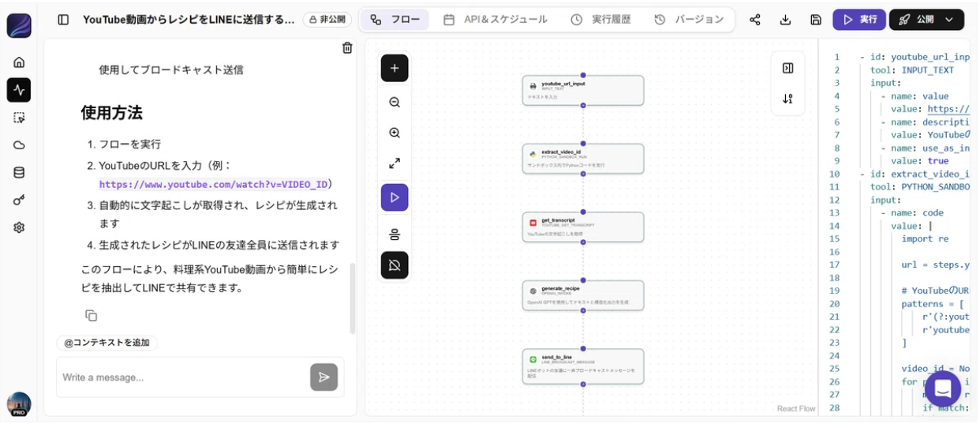Share the flow with the share icon
Screen dimensions: 980x428
coord(755,20)
